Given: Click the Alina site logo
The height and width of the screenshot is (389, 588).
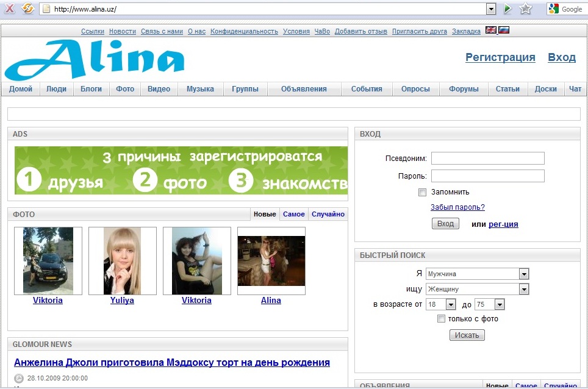Looking at the screenshot, I should point(95,59).
